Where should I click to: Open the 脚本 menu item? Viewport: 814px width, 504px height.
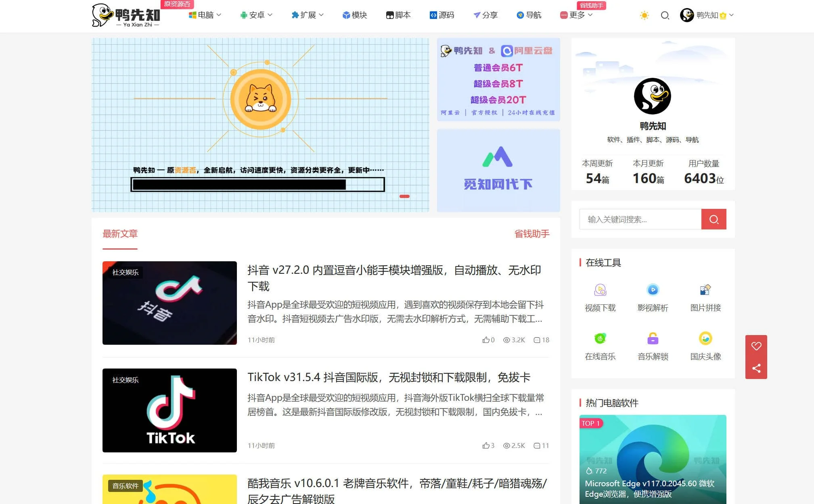click(398, 15)
